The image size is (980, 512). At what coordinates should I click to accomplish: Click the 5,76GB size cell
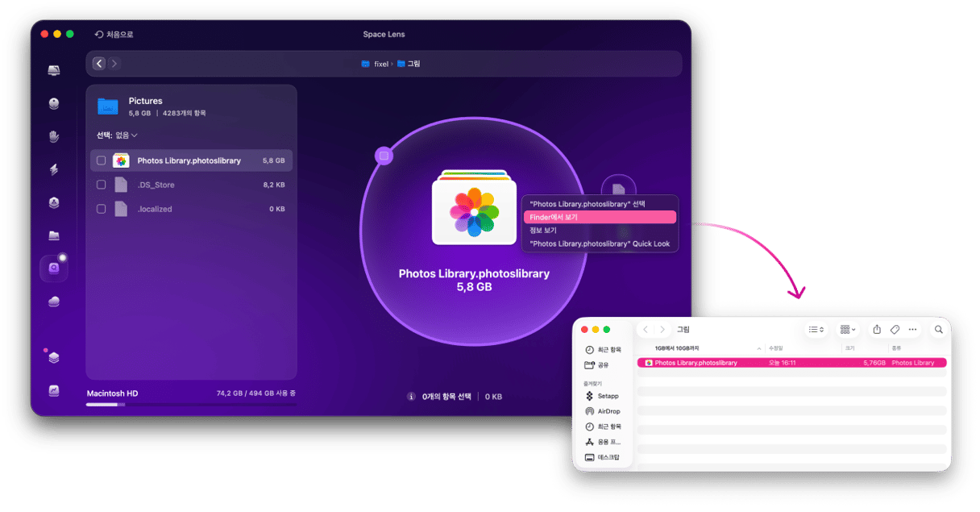[874, 363]
